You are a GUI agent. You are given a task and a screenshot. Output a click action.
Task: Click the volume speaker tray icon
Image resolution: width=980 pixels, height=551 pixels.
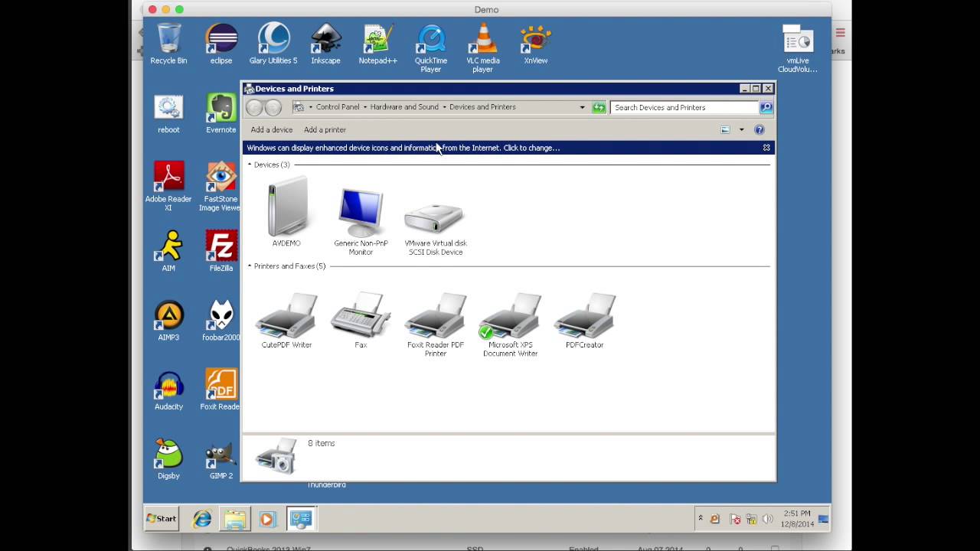pyautogui.click(x=768, y=519)
